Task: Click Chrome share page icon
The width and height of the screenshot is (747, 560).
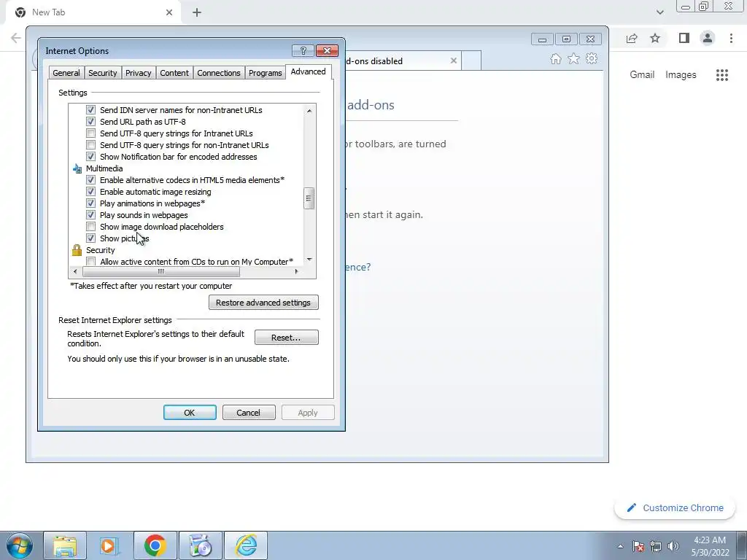Action: 632,38
